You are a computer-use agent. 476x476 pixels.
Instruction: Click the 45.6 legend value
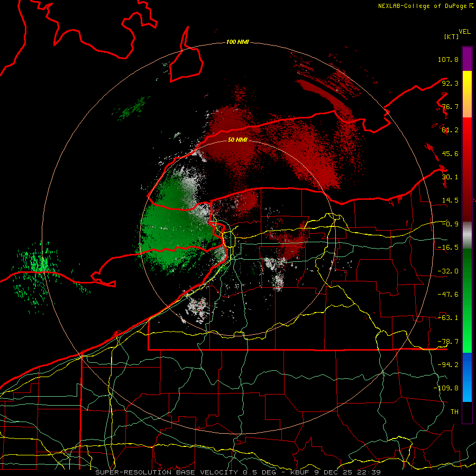[450, 153]
